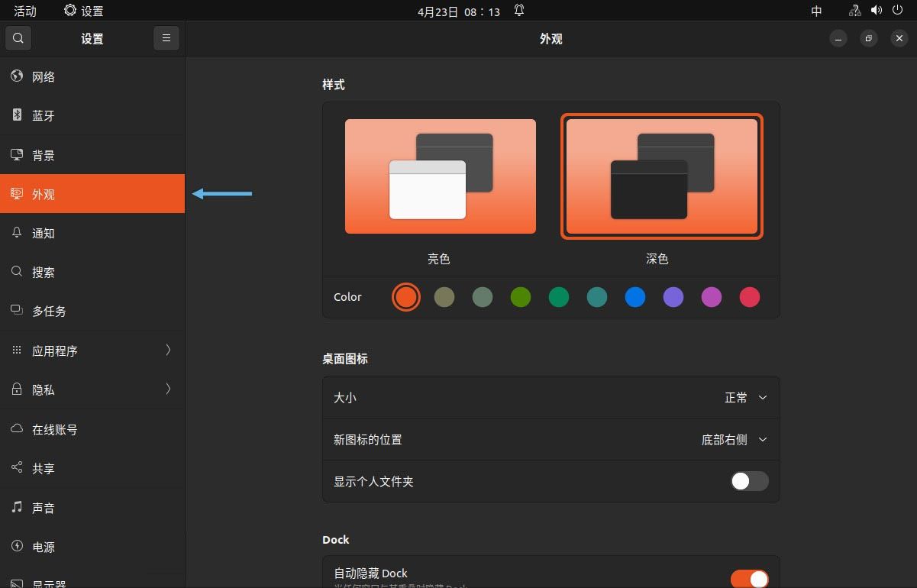Screen dimensions: 917x588
Task: Click the magnifier icon beside 搜索
Action: 17,272
